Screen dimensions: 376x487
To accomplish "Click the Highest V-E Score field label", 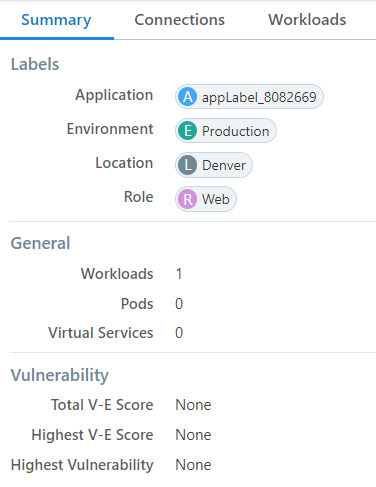I will point(92,435).
